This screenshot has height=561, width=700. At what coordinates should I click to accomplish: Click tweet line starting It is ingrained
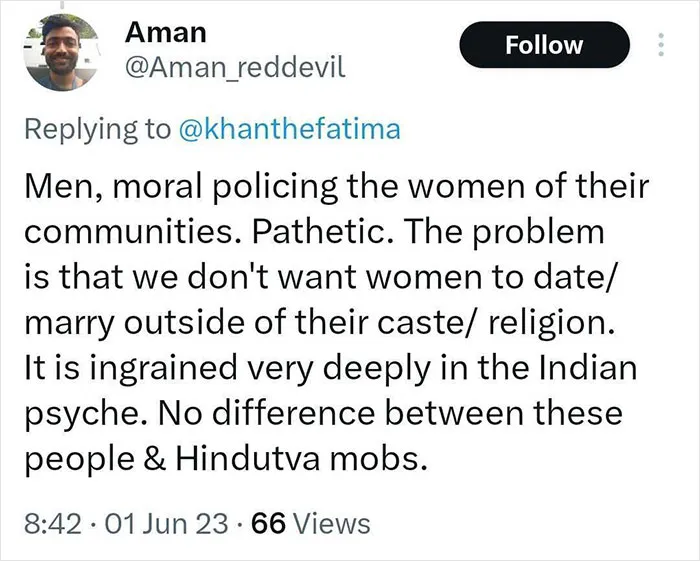coord(331,369)
